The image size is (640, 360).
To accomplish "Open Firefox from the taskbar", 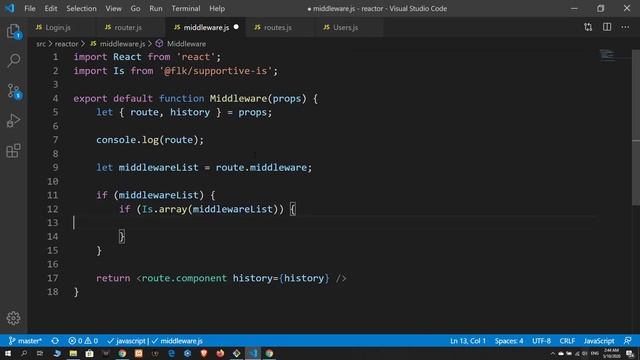I will [x=220, y=353].
